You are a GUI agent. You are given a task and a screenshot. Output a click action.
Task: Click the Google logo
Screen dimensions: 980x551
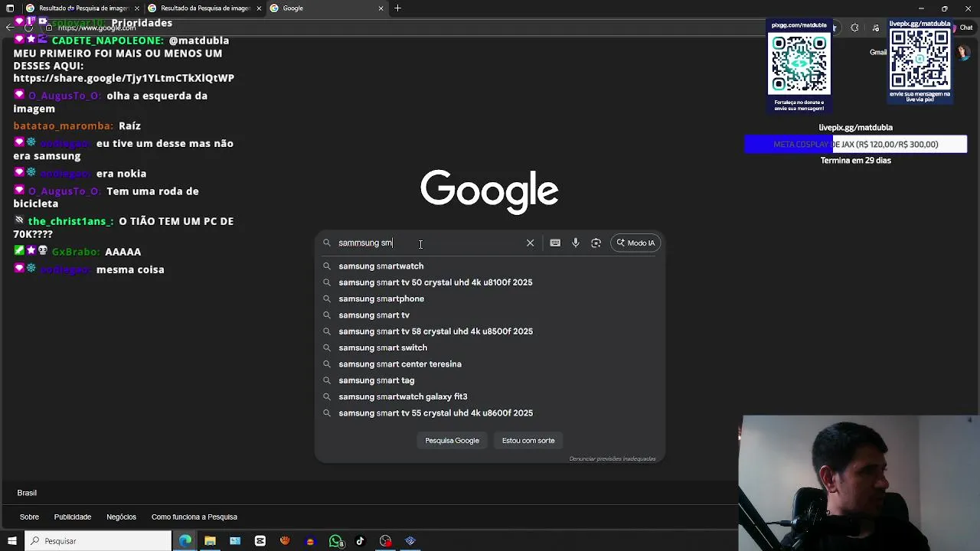[x=489, y=191]
